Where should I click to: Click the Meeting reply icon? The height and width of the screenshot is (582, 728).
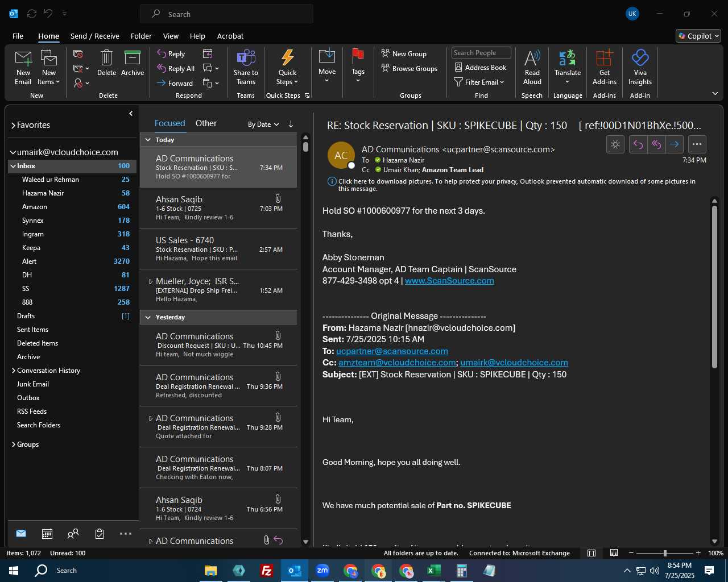pyautogui.click(x=208, y=53)
